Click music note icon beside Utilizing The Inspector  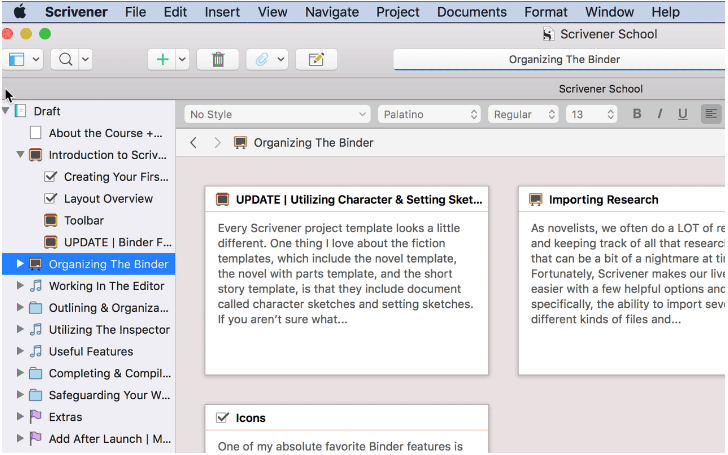point(36,330)
